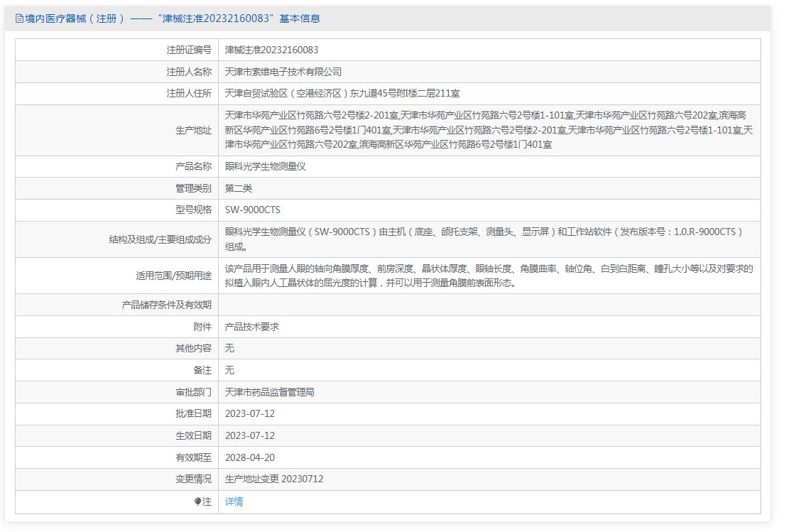Click the 注册人名称 label
The height and width of the screenshot is (532, 789).
click(189, 72)
